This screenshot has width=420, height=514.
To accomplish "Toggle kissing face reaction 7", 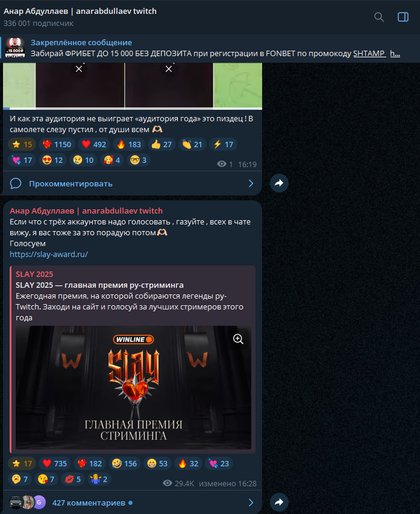I will click(x=46, y=479).
